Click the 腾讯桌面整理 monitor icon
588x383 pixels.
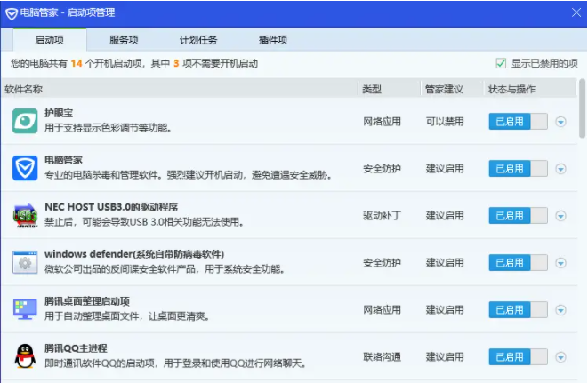coord(25,309)
